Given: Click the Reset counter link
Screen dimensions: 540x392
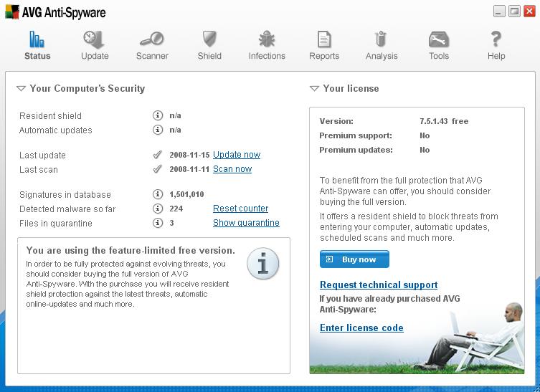Looking at the screenshot, I should [240, 209].
